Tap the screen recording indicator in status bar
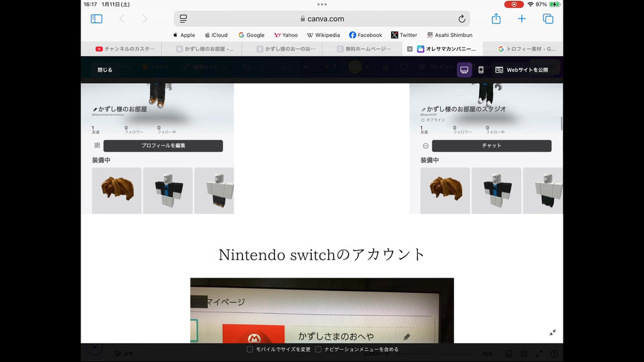 point(514,5)
